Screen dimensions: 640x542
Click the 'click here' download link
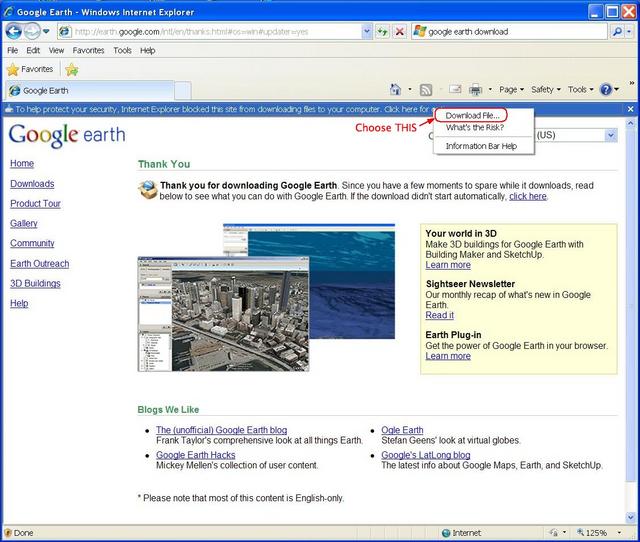pos(528,196)
